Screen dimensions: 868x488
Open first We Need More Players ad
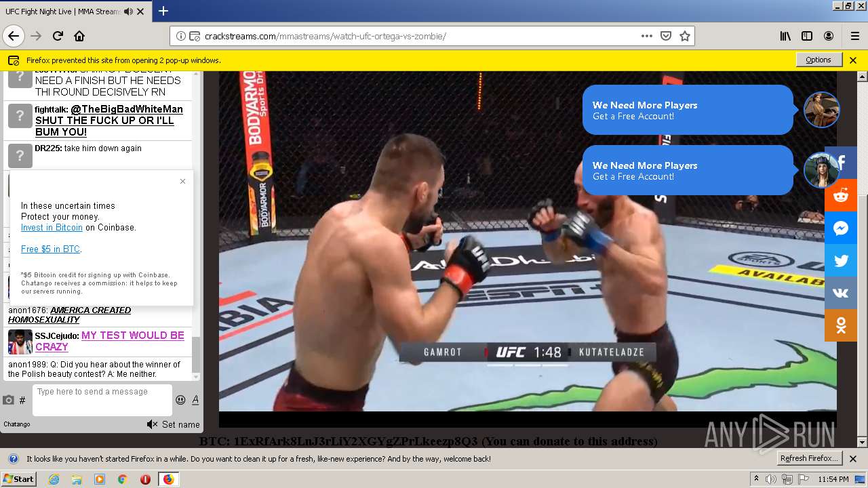coord(688,110)
